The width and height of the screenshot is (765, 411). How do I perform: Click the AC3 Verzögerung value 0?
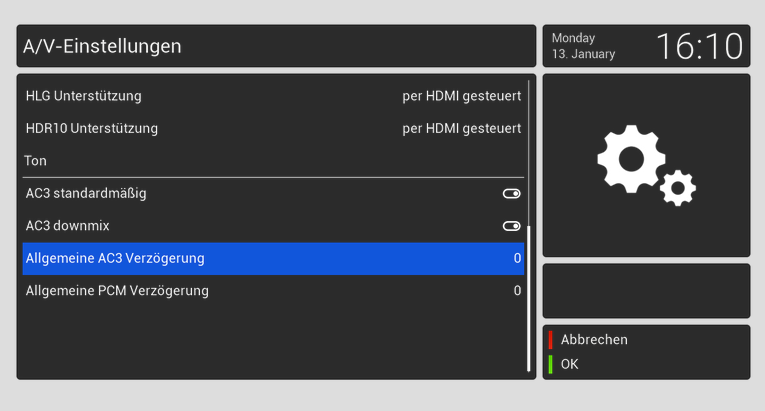[x=517, y=258]
